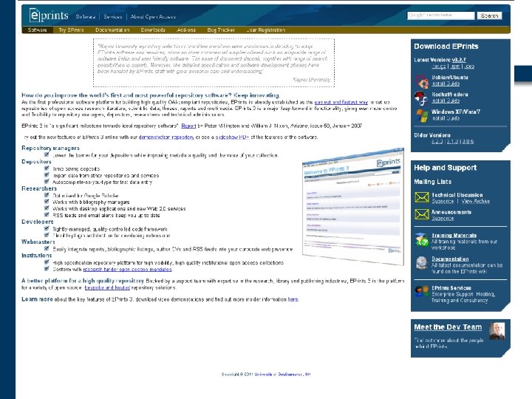532x399 pixels.
Task: Download the rpm package link
Action: coord(455,66)
